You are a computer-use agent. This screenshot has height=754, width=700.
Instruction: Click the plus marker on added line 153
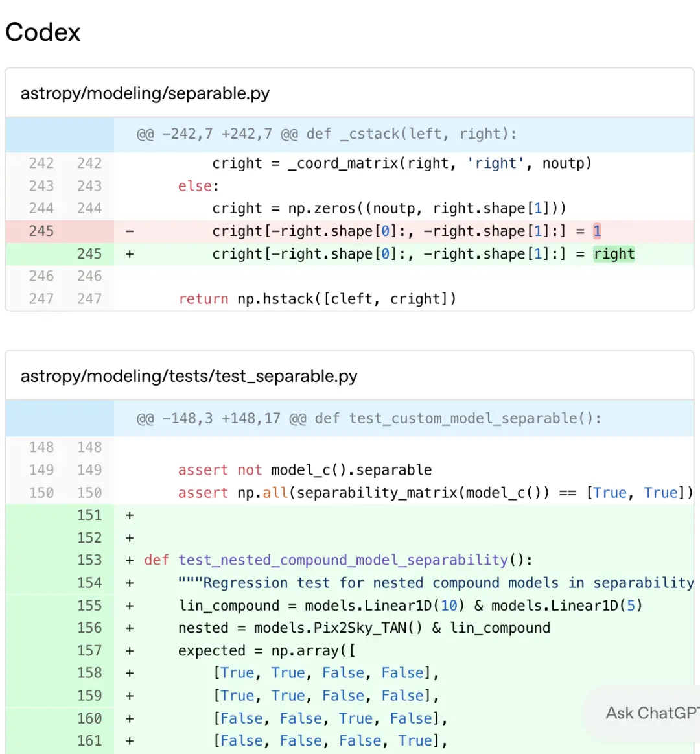pyautogui.click(x=129, y=560)
